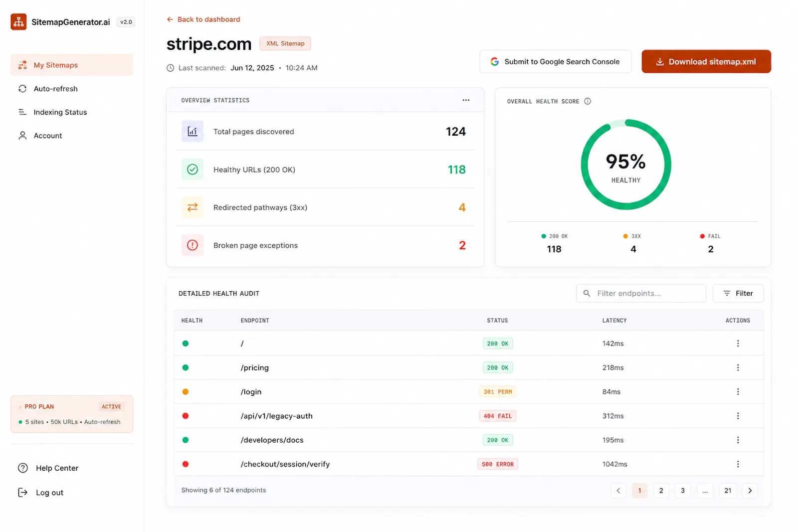Click the Status column header
Screen dimensions: 798x532
pos(497,321)
